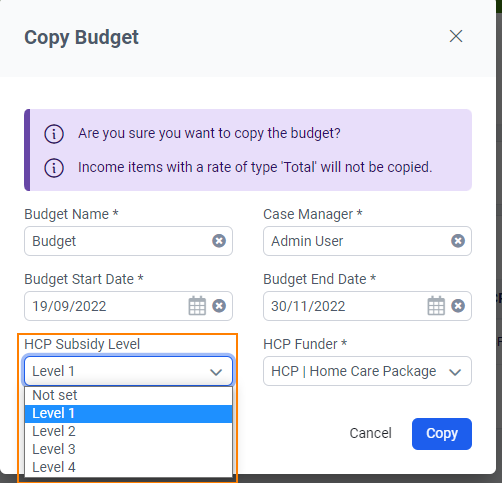Open the Budget End Date calendar picker
Viewport: 502px width, 483px height.
click(436, 306)
